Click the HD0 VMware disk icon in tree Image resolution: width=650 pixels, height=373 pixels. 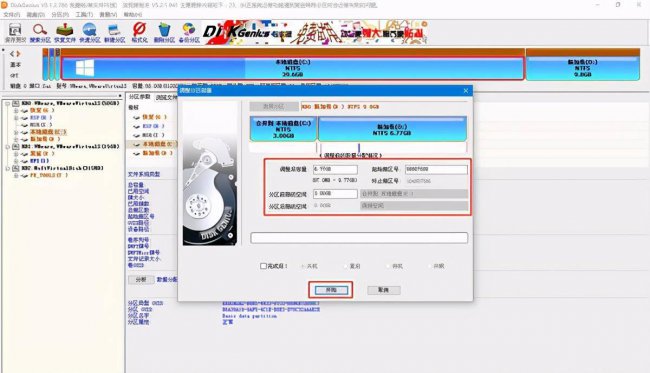coord(16,103)
